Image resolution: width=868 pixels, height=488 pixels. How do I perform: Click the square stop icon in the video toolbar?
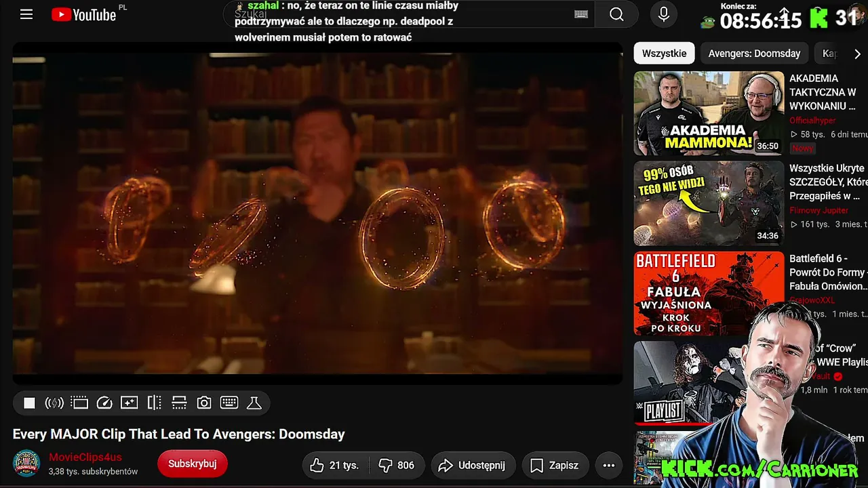[29, 403]
